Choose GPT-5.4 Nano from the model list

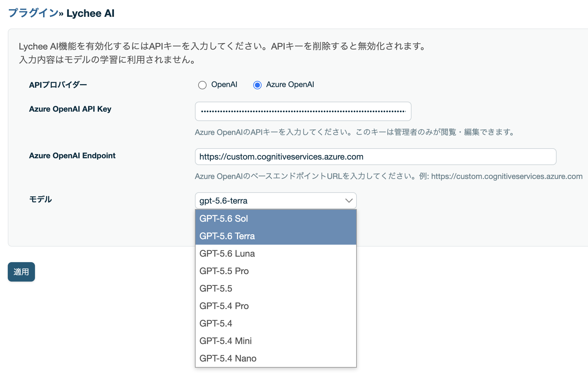[276, 358]
